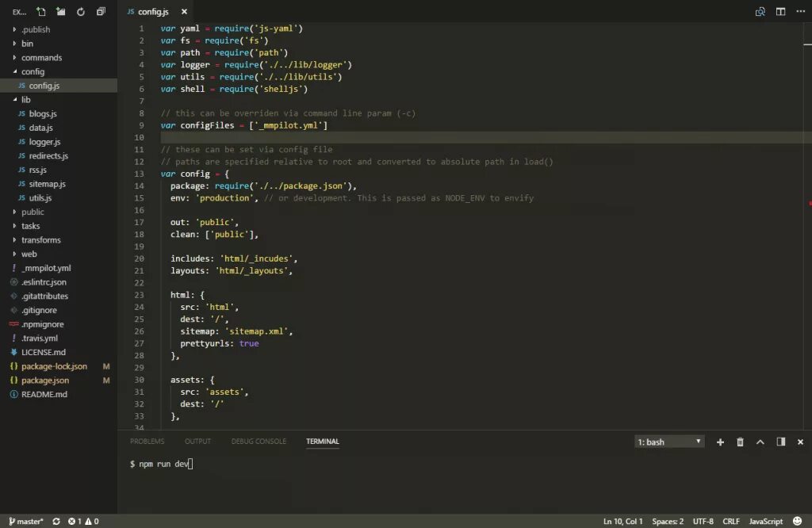
Task: Click the feedback smiley icon
Action: (798, 521)
